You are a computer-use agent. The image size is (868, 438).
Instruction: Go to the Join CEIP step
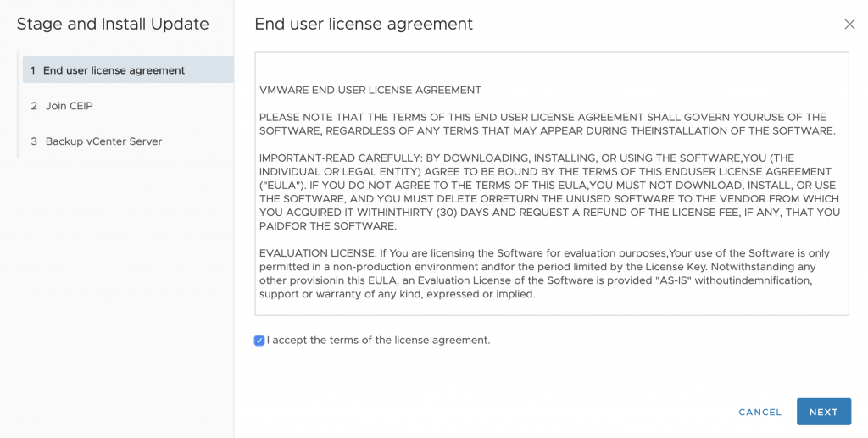tap(128, 106)
